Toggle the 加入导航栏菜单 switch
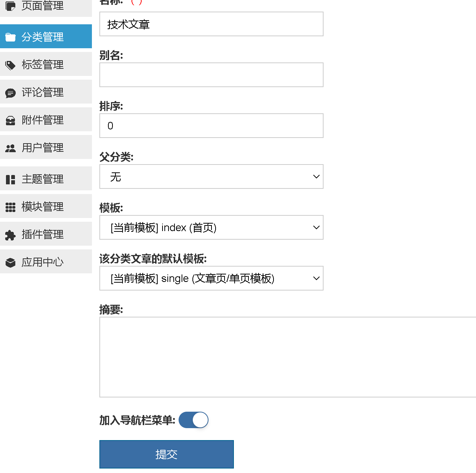The height and width of the screenshot is (473, 476). 194,420
